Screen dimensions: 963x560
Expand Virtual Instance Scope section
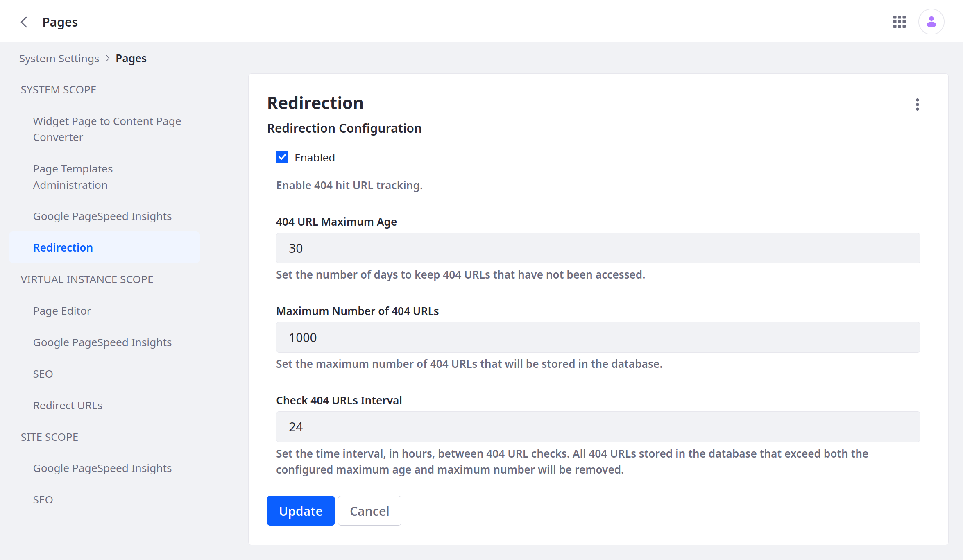tap(87, 279)
